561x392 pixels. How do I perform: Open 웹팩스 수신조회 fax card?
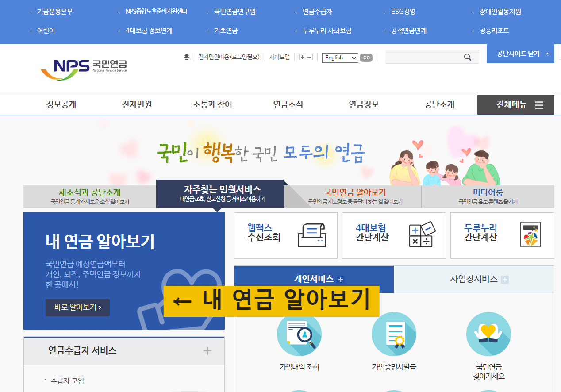click(285, 235)
